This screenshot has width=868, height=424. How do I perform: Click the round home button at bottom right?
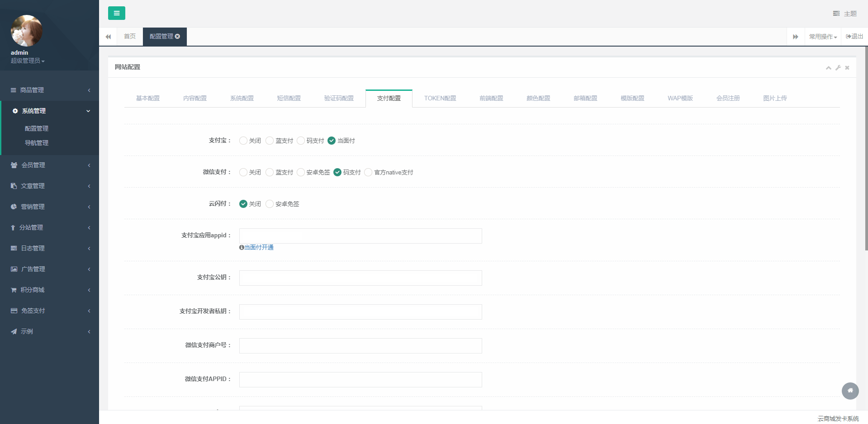coord(850,391)
